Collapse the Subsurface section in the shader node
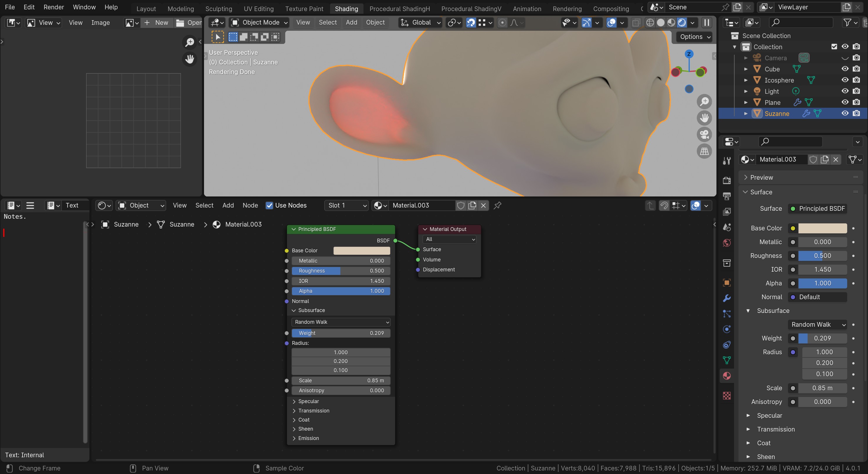The image size is (868, 474). pos(293,310)
